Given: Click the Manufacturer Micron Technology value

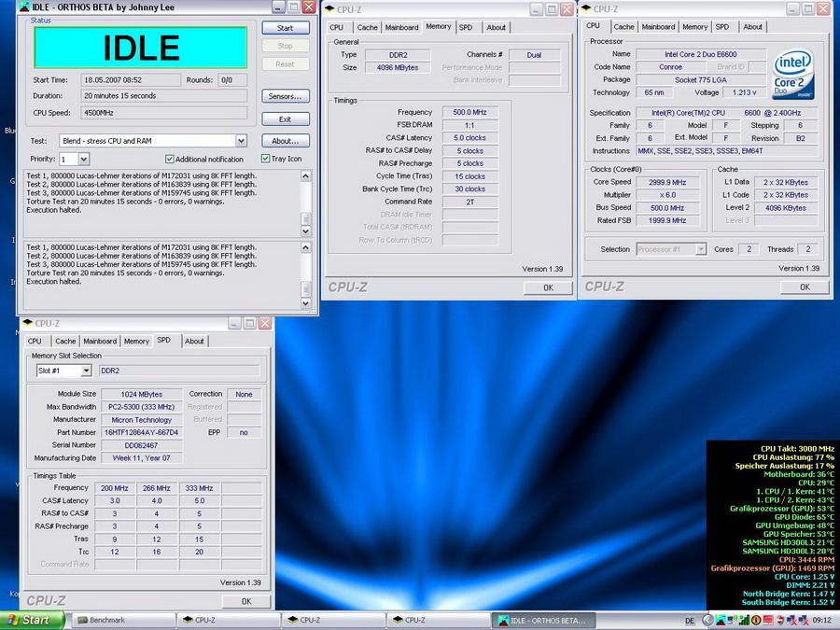Looking at the screenshot, I should tap(142, 420).
